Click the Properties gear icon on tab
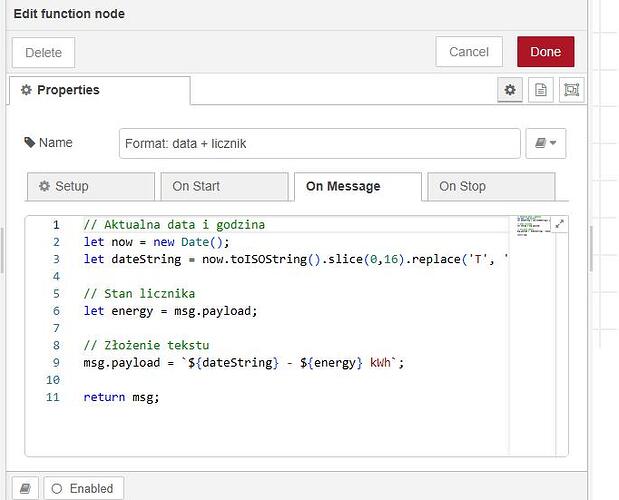This screenshot has width=619, height=500. click(x=26, y=90)
